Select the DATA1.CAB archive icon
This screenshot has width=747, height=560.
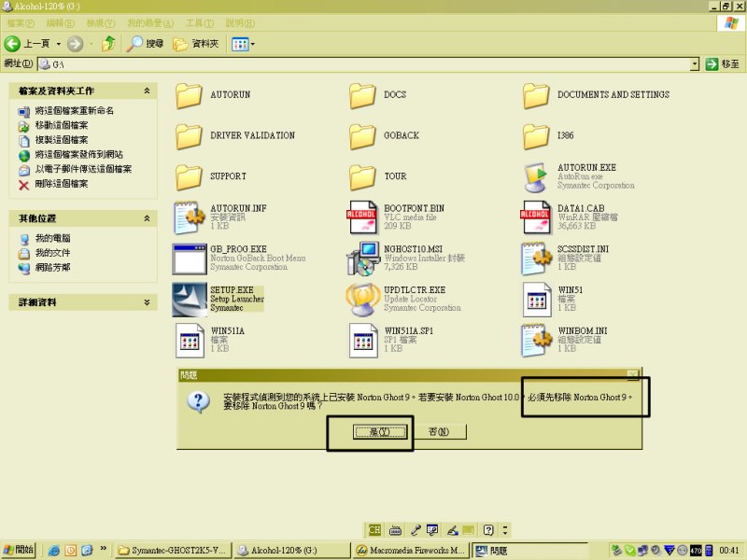(536, 217)
